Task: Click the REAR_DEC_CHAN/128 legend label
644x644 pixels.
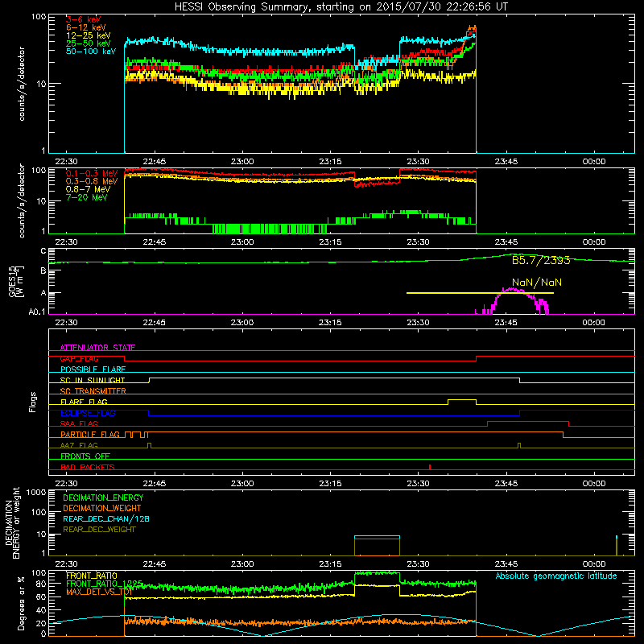Action: coord(106,518)
